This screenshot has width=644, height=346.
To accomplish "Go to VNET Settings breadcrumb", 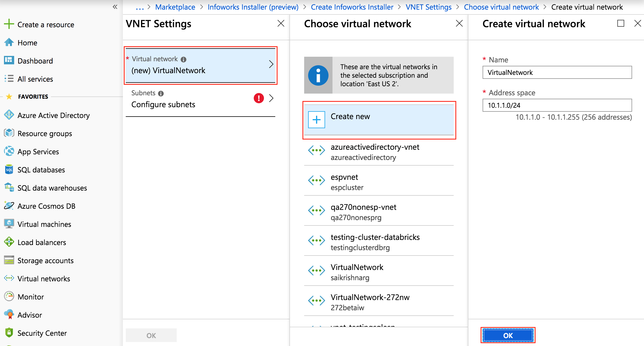I will click(x=428, y=7).
